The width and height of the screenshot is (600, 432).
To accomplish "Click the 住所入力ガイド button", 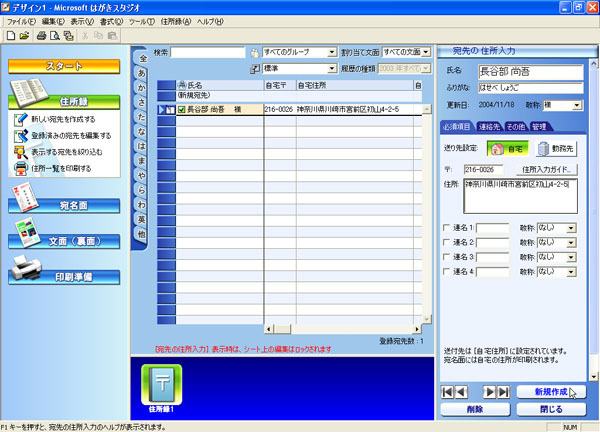I will point(546,170).
